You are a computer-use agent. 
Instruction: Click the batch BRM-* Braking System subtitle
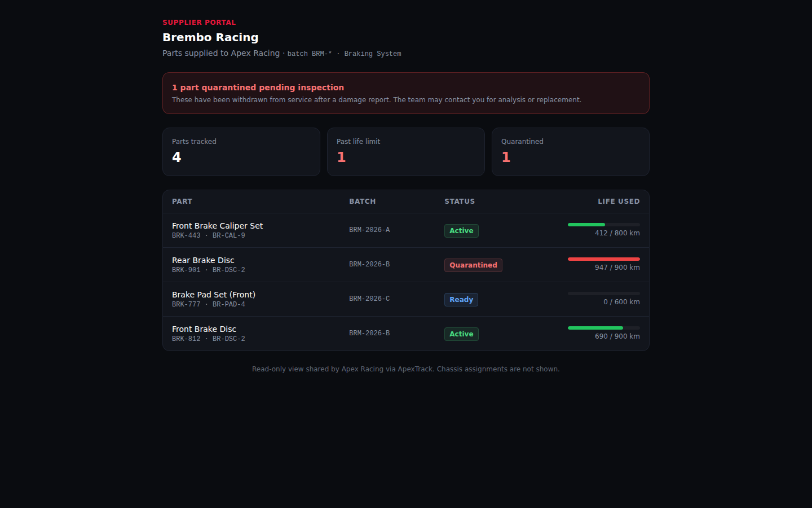(344, 54)
